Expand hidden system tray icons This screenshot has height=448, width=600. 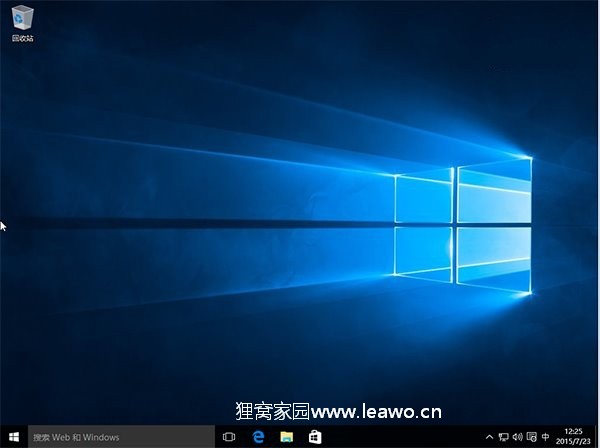point(489,437)
